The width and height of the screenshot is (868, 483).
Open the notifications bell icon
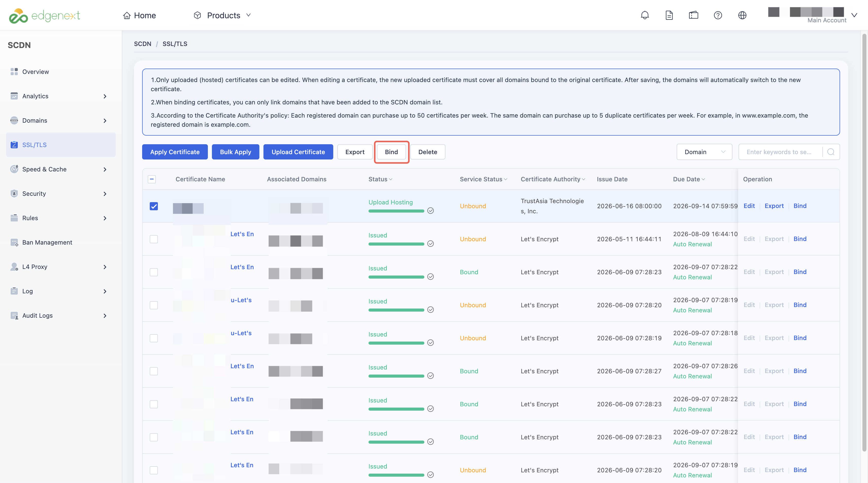click(x=645, y=15)
